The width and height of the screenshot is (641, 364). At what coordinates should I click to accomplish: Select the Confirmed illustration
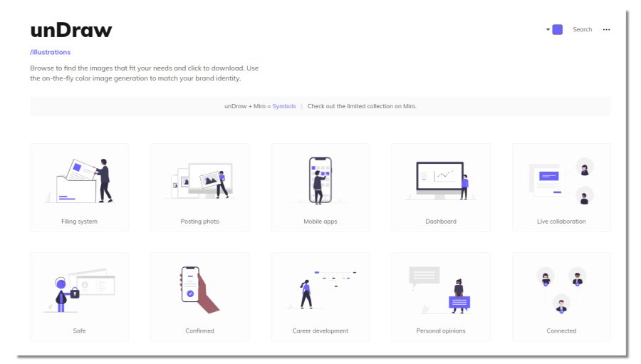click(200, 297)
